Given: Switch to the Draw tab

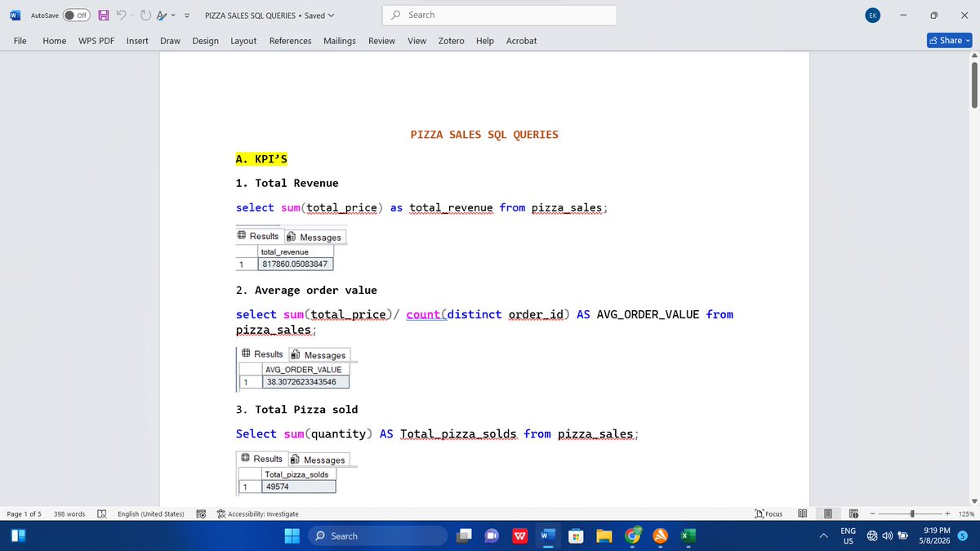Looking at the screenshot, I should (170, 41).
